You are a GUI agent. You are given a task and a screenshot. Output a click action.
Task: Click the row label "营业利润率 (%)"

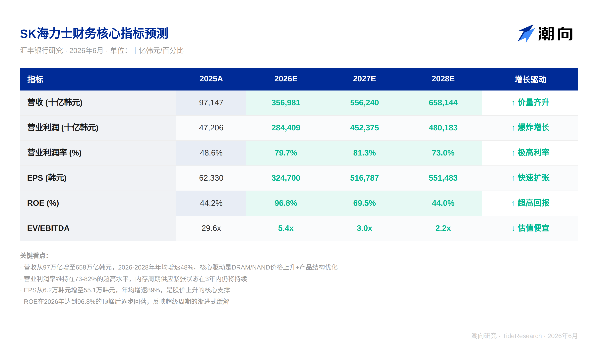tap(54, 153)
